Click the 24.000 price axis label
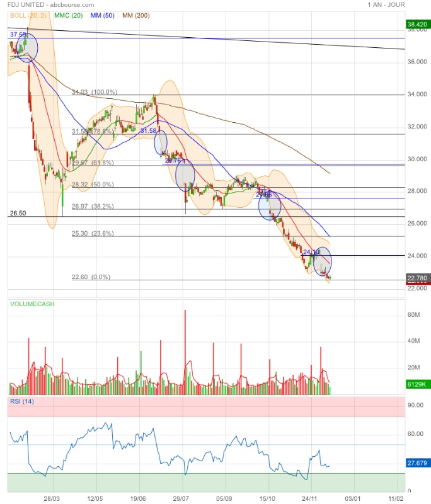This screenshot has height=504, width=431. pos(417,256)
